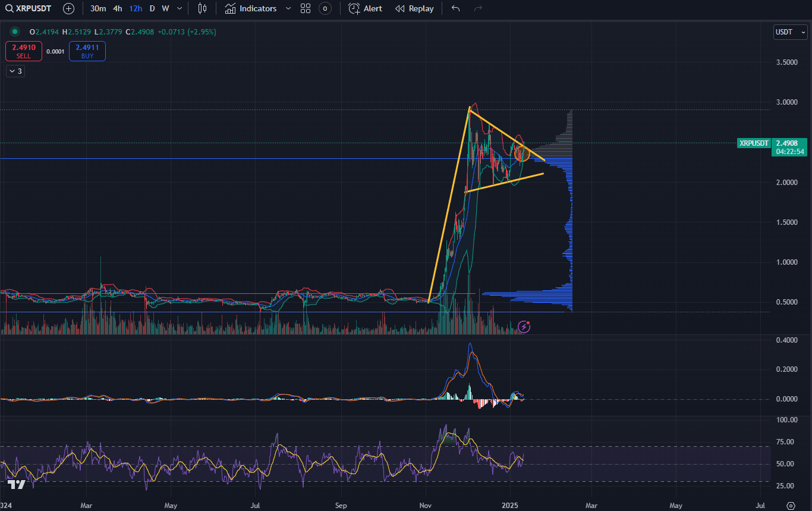Undo the last chart action
Screen dimensions: 812x511
coord(456,8)
